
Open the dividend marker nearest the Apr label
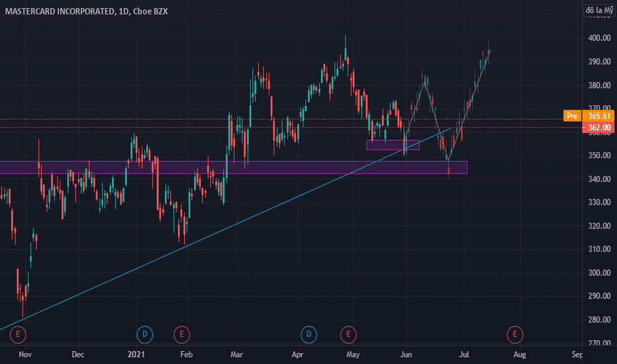(308, 334)
